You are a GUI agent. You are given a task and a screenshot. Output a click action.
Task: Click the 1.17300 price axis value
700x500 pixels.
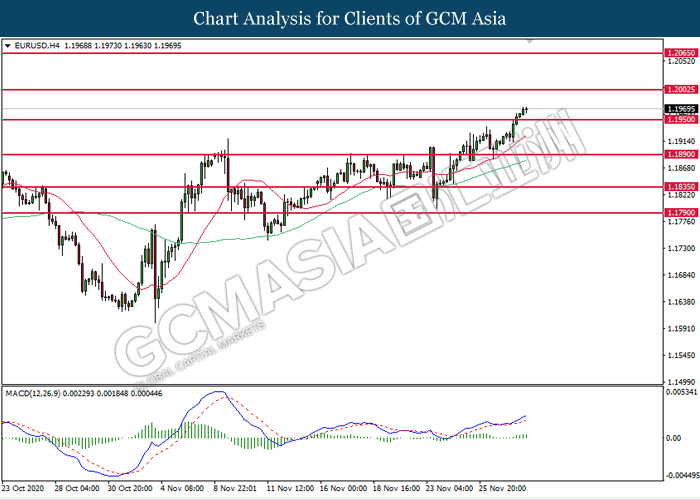click(681, 248)
